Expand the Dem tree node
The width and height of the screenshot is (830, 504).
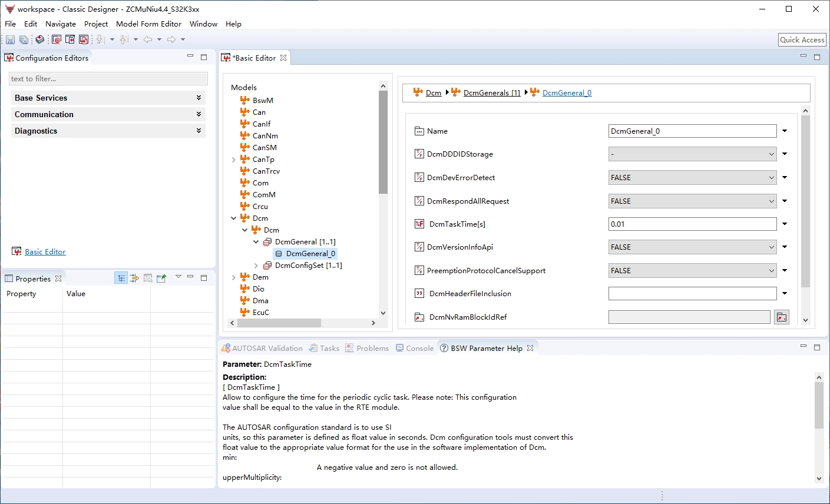pyautogui.click(x=234, y=277)
